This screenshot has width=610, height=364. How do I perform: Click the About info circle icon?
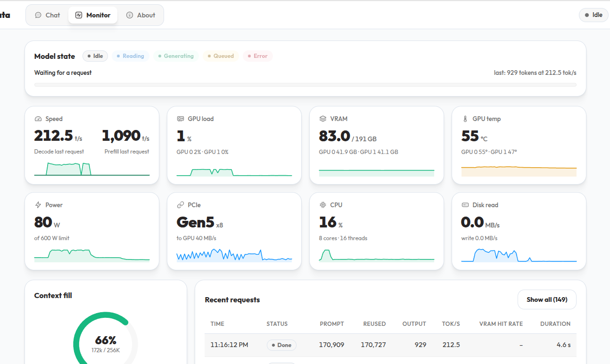point(130,15)
